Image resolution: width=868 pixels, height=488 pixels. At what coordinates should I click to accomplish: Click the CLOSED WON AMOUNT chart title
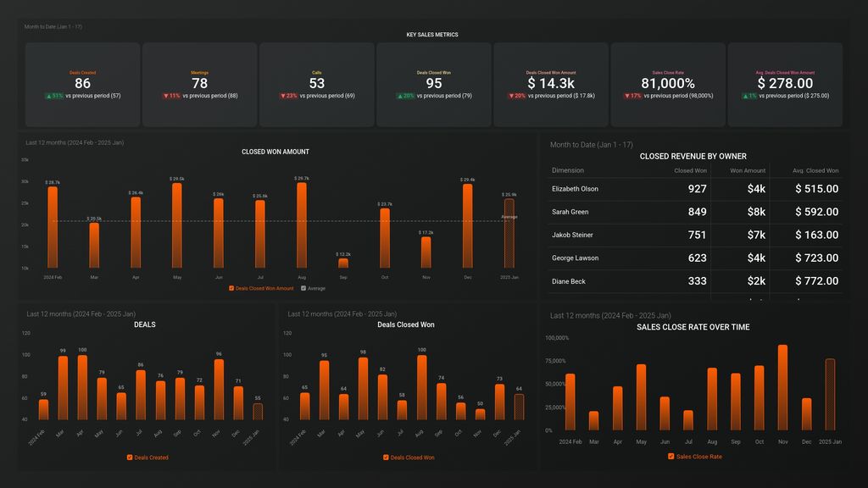click(275, 152)
